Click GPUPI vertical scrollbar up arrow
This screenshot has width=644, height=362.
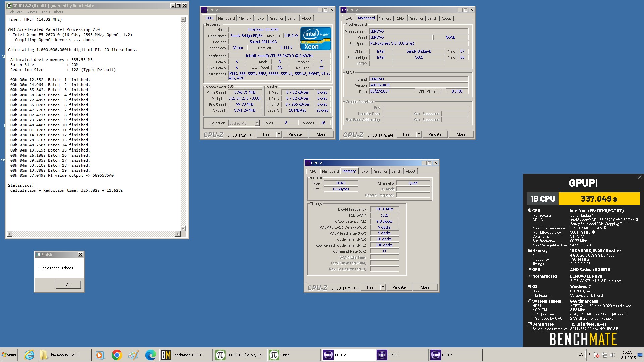click(x=183, y=20)
